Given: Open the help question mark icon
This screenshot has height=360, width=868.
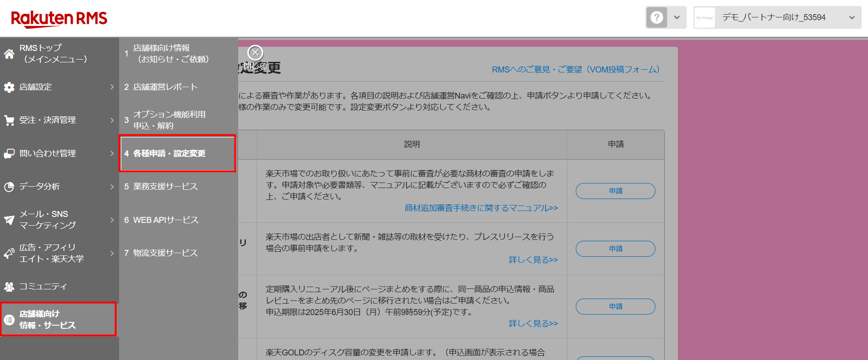Looking at the screenshot, I should pos(656,17).
